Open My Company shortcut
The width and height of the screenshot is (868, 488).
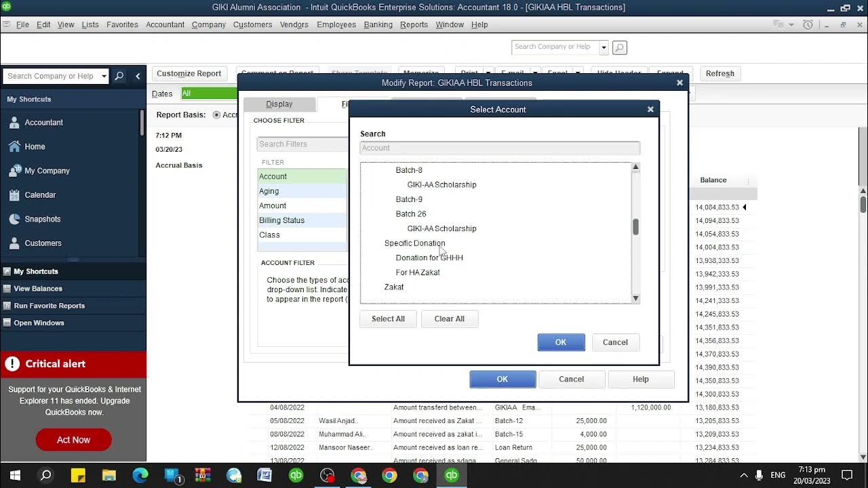tap(47, 171)
